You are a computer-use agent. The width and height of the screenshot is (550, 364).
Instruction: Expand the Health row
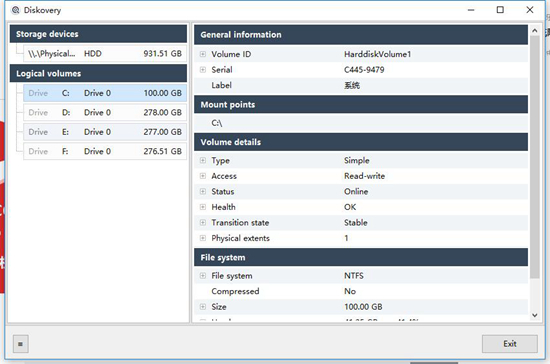tap(203, 207)
